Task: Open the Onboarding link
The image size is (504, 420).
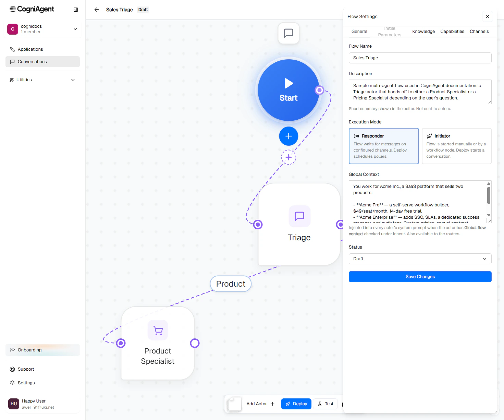Action: [x=42, y=350]
